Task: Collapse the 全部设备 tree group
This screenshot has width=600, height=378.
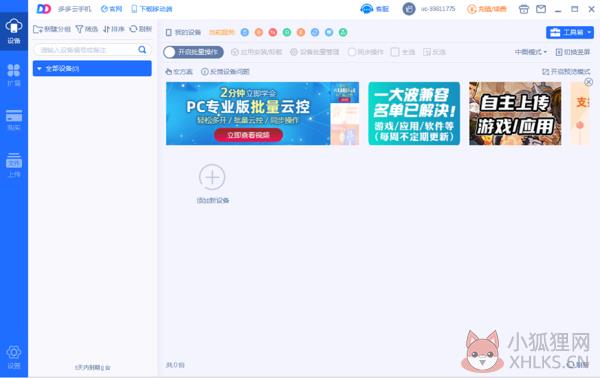Action: (x=39, y=68)
